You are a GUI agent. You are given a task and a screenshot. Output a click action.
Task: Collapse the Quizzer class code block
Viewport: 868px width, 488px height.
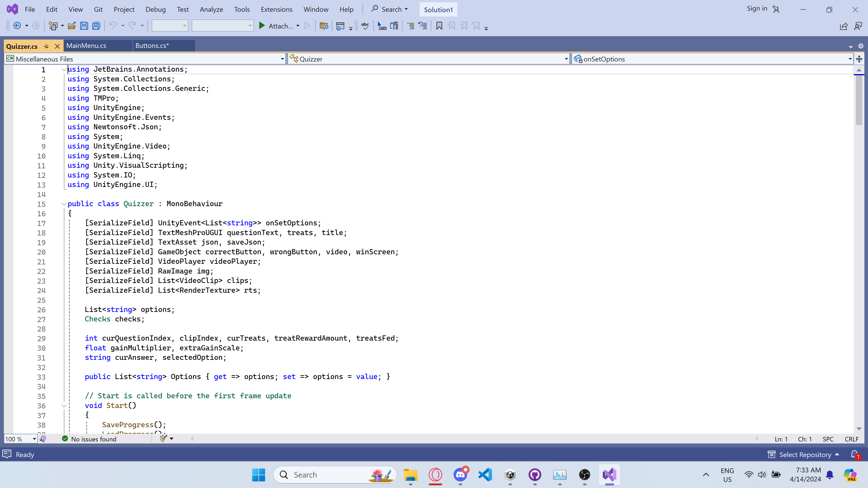point(64,204)
